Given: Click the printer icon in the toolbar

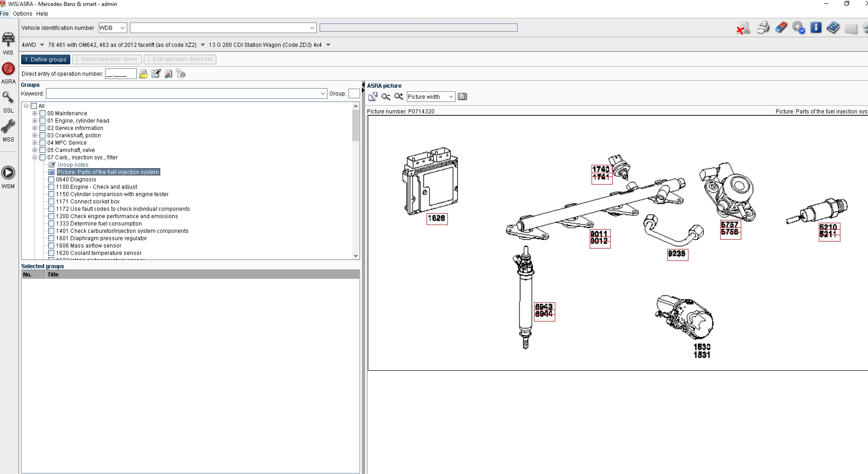Looking at the screenshot, I should (763, 28).
